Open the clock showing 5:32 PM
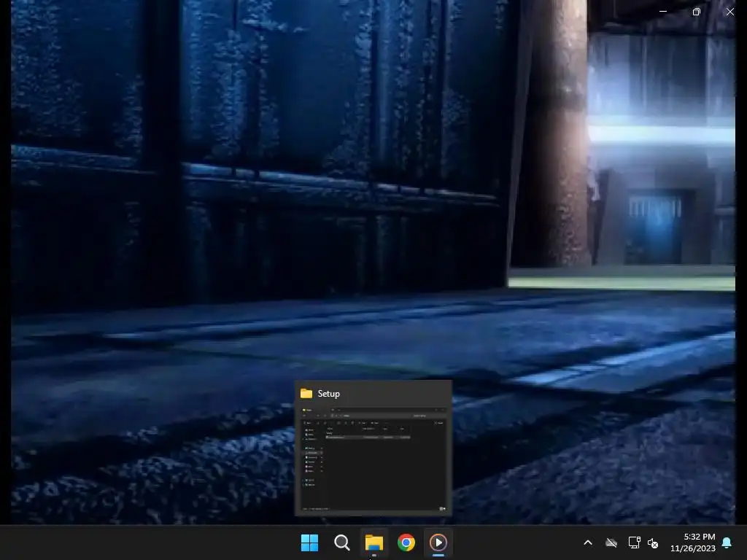Screen dimensions: 747x560 [x=693, y=542]
